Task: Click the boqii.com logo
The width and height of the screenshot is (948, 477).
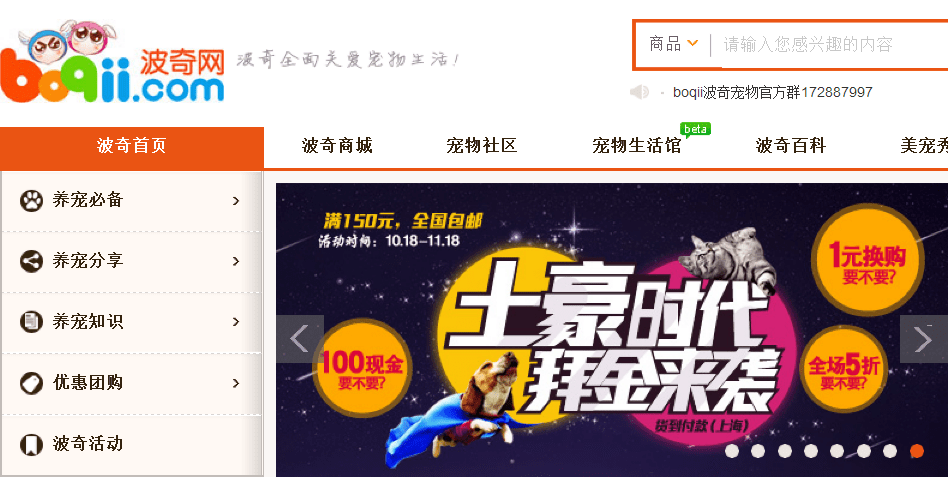Action: pyautogui.click(x=112, y=62)
